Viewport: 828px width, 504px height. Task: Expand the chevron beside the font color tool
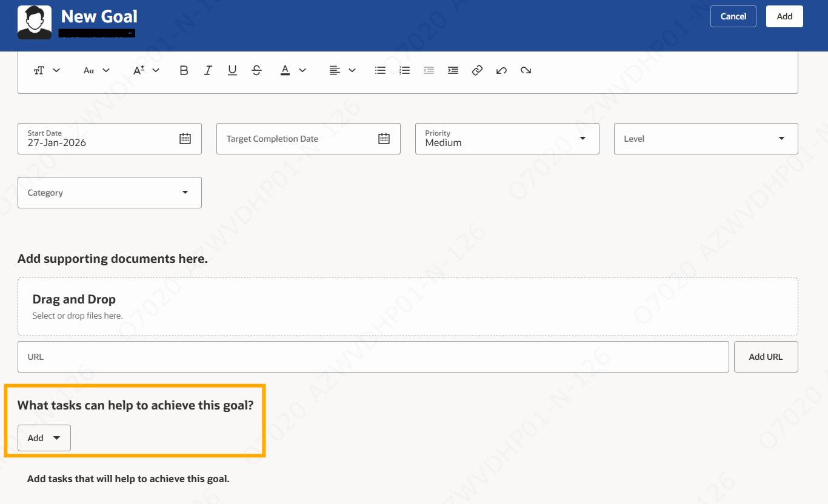tap(303, 70)
